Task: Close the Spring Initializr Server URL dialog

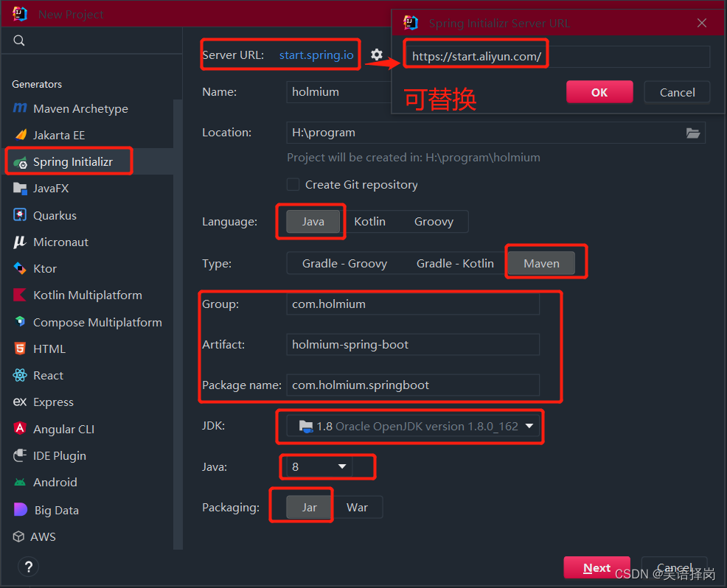Action: click(x=702, y=23)
